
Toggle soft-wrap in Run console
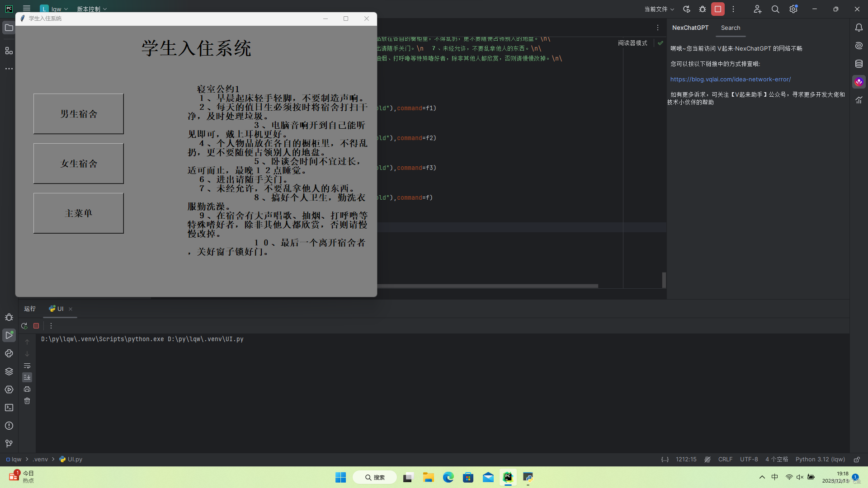click(x=27, y=366)
